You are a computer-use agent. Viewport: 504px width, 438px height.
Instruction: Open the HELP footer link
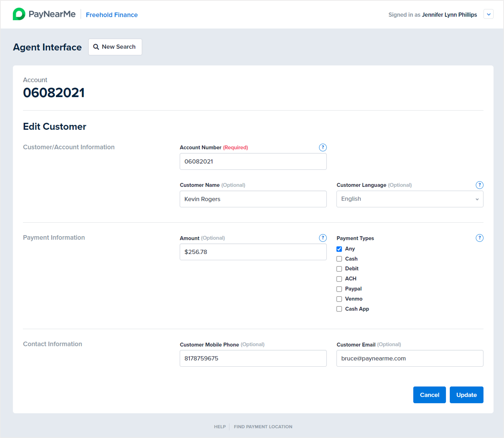pyautogui.click(x=220, y=427)
